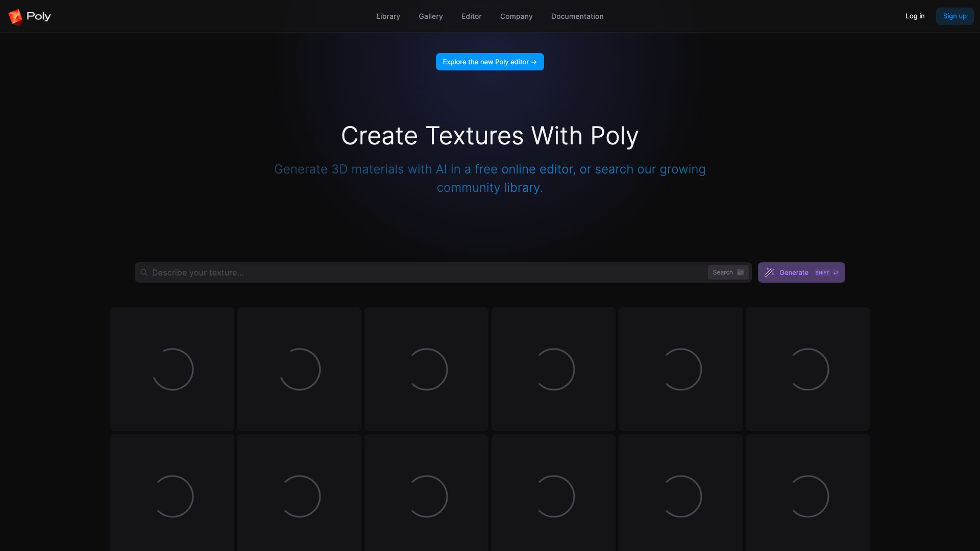
Task: Click the Search button
Action: (728, 272)
